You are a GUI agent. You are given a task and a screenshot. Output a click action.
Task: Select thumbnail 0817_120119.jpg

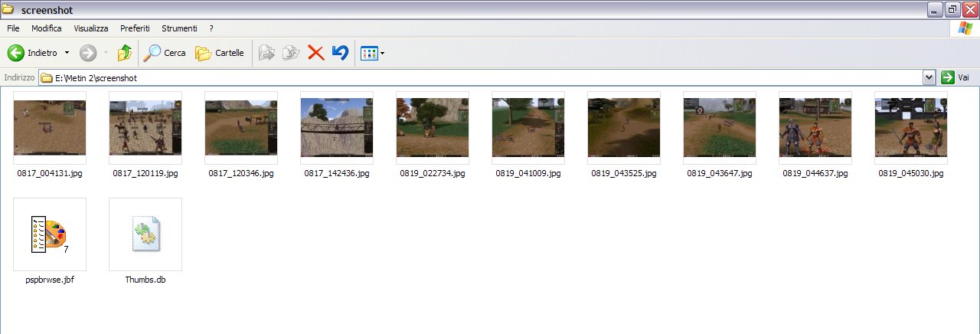[x=145, y=128]
